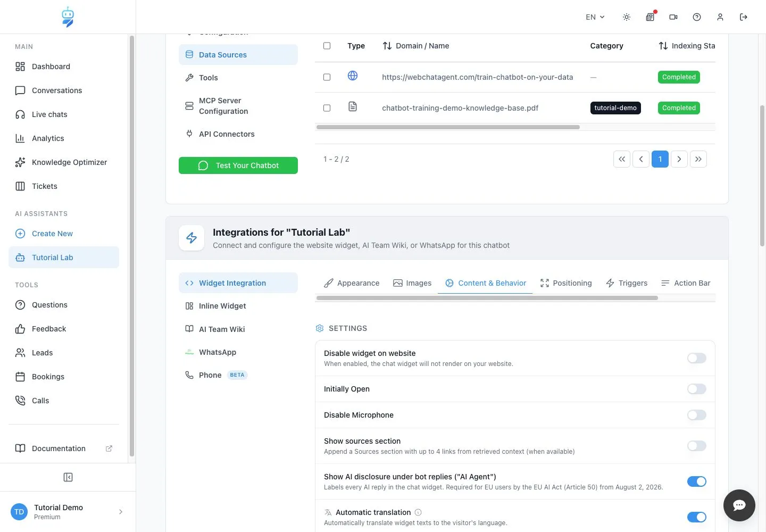Switch to the Triggers tab
766x532 pixels.
[627, 283]
